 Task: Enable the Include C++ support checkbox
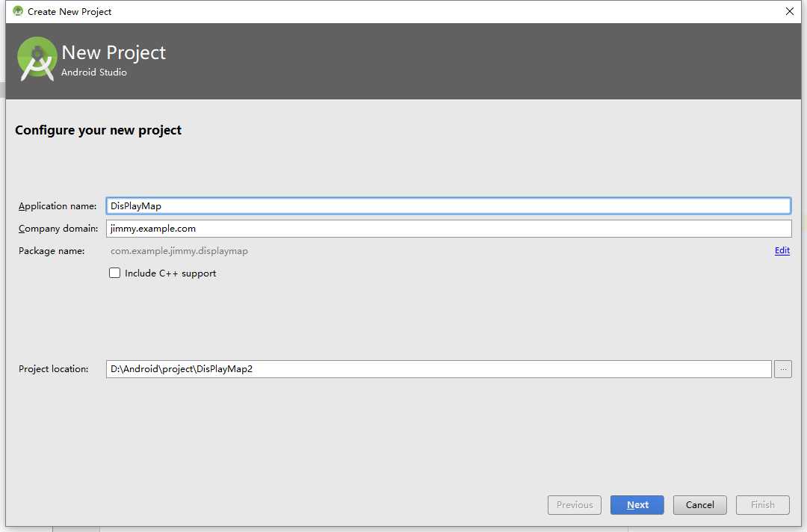point(115,273)
